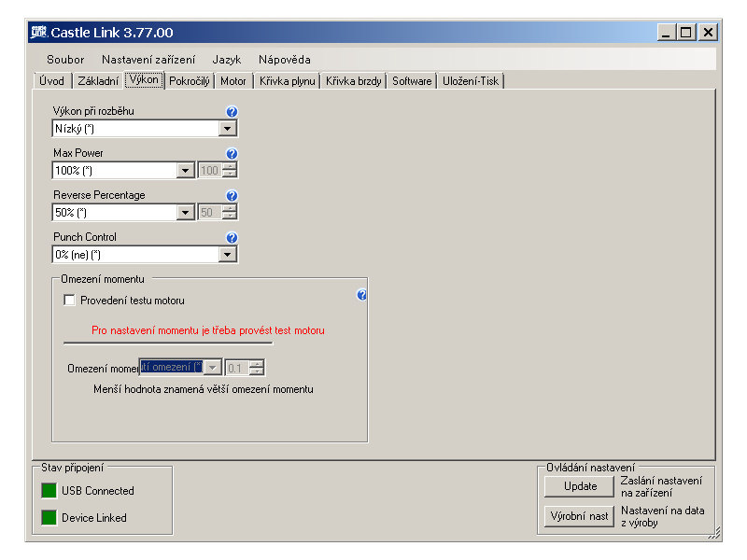Click the Update button
The width and height of the screenshot is (747, 560).
(x=580, y=486)
